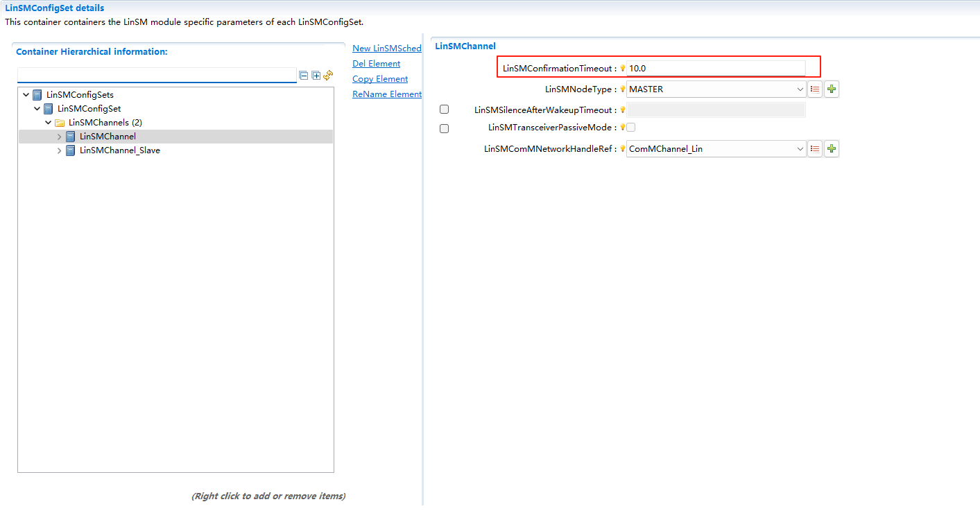
Task: Tick the LinSMTransceiverPassiveMode value checkbox
Action: pyautogui.click(x=631, y=128)
